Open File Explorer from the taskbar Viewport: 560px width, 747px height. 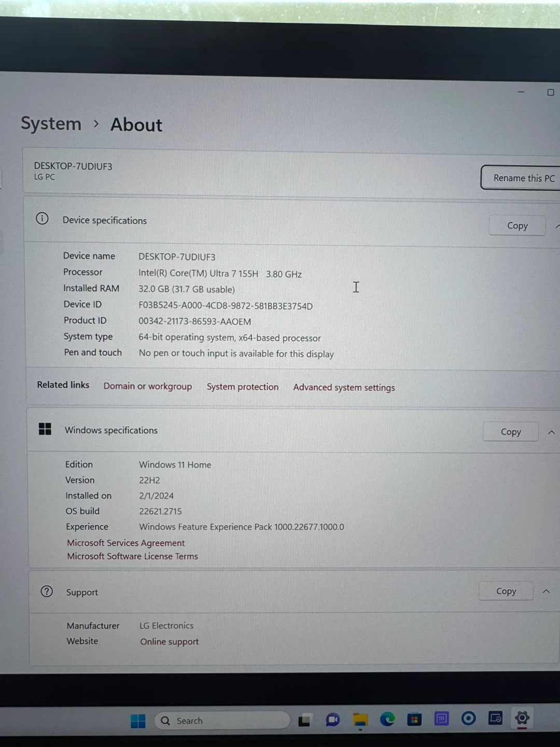[360, 720]
